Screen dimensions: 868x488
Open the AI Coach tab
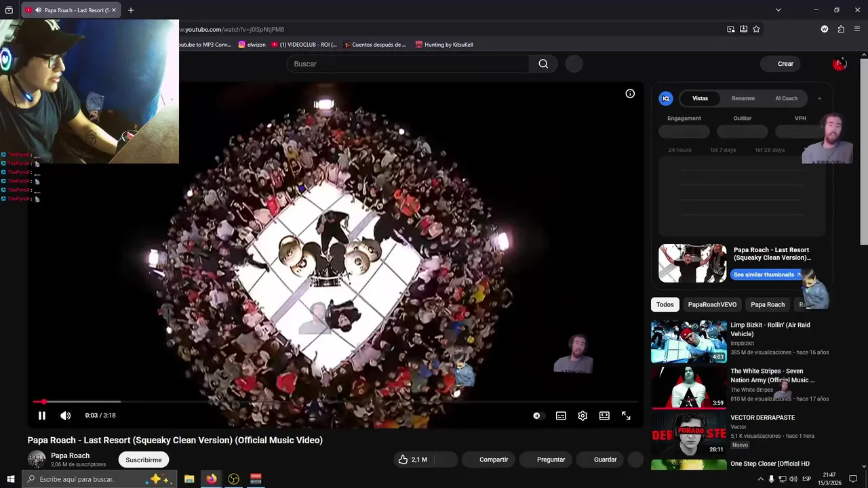tap(787, 98)
